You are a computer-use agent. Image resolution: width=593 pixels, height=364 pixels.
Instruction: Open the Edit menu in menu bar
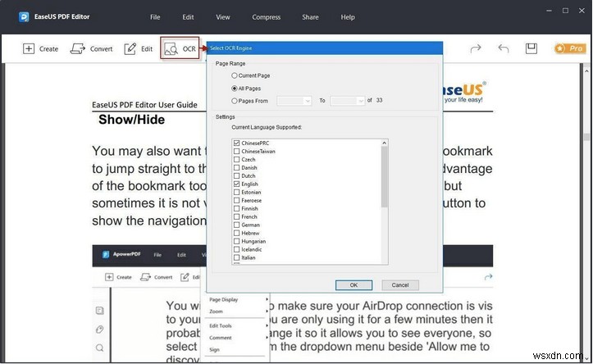[188, 17]
